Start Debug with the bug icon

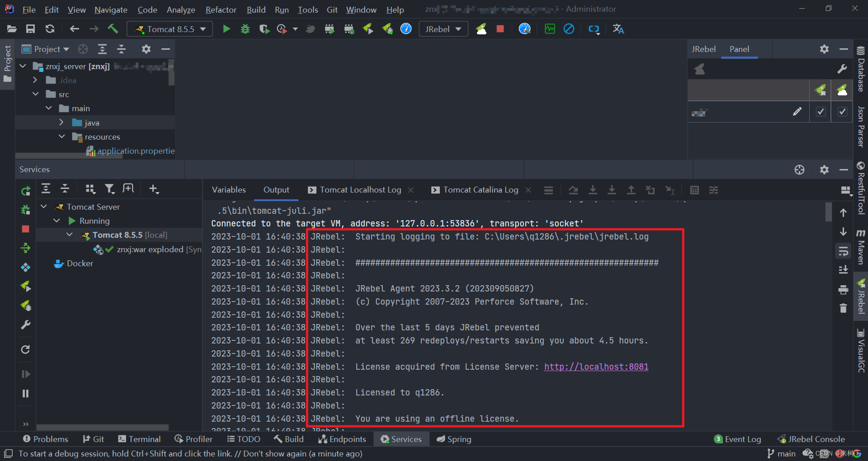[245, 29]
